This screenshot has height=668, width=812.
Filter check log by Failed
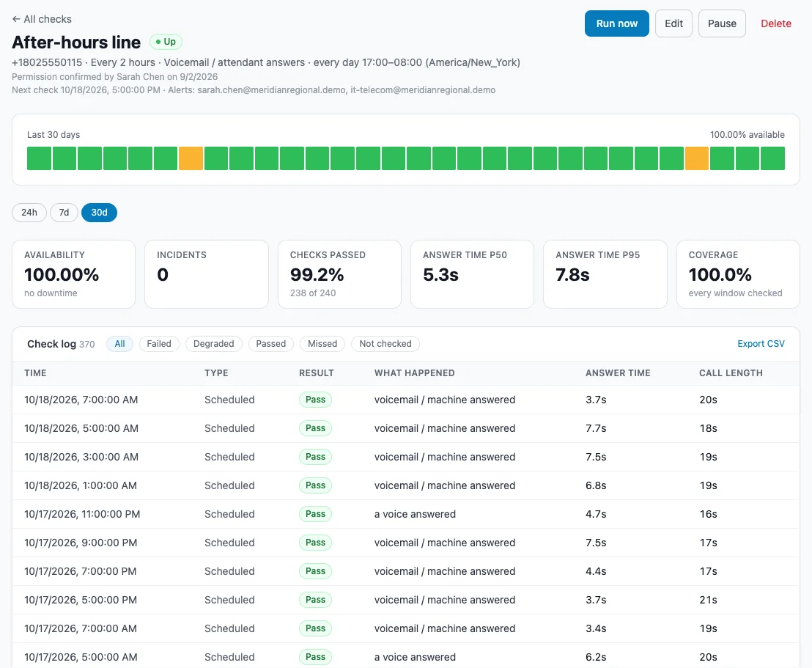[159, 344]
